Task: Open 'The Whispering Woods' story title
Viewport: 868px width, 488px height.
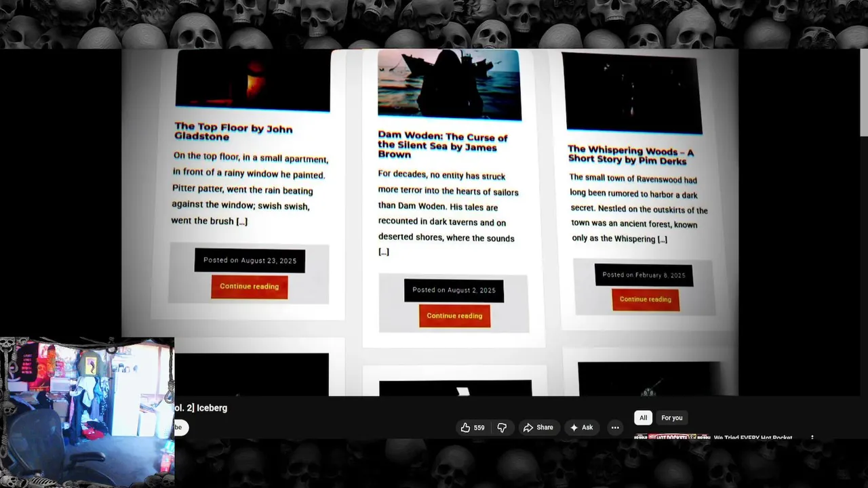Action: click(x=631, y=155)
